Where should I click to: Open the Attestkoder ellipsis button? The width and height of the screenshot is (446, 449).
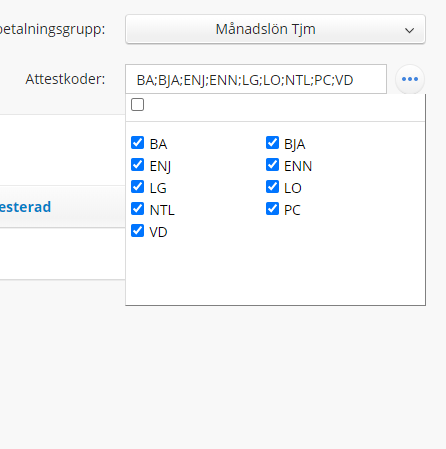410,79
